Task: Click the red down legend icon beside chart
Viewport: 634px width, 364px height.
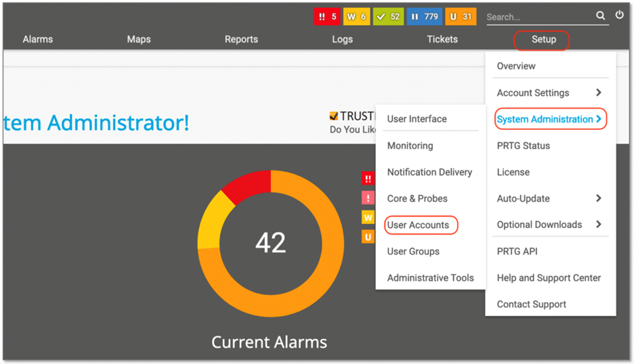Action: 368,179
